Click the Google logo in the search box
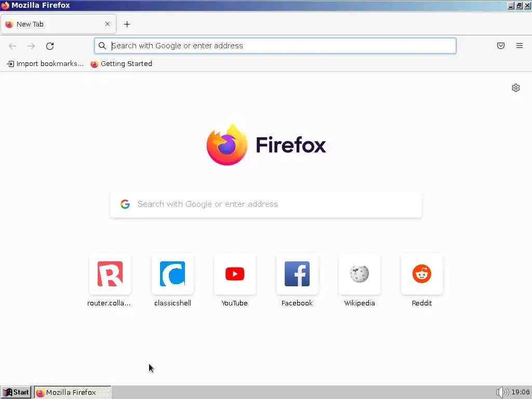 tap(125, 204)
